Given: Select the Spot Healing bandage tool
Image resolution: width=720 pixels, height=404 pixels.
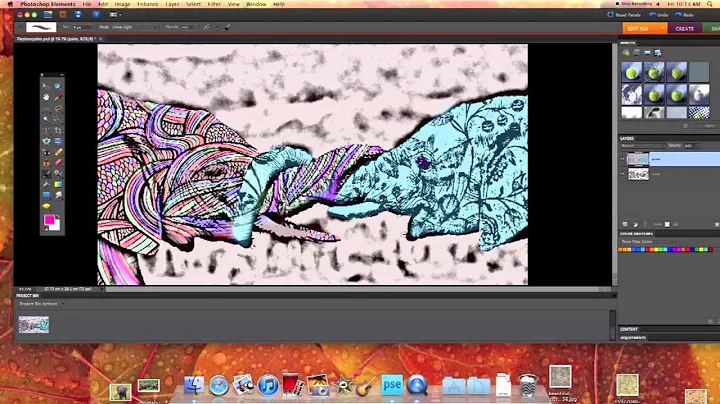Looking at the screenshot, I should click(58, 152).
